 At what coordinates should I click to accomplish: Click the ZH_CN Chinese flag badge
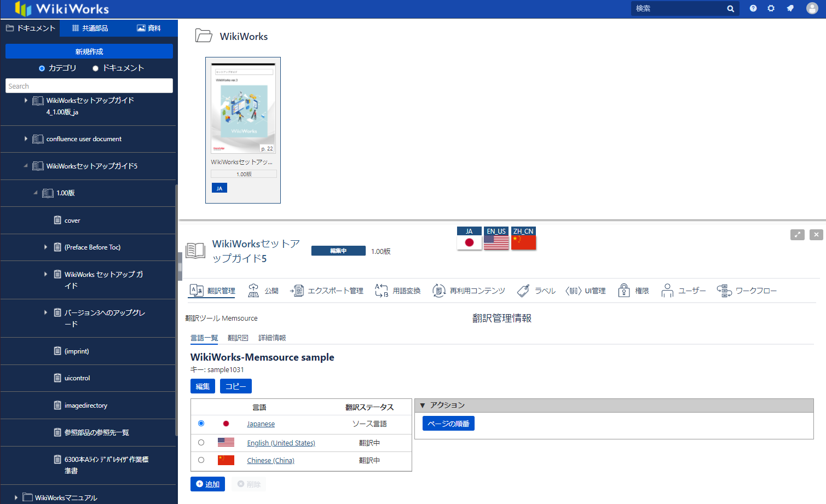(523, 239)
